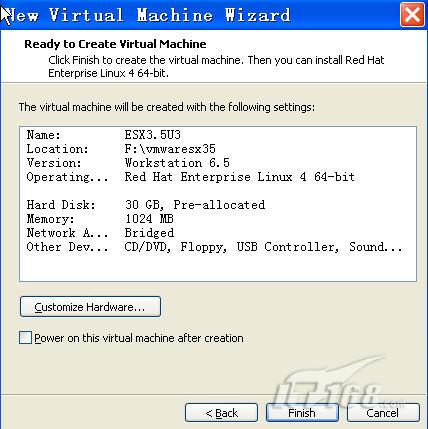Go back with the Back button

pos(221,413)
